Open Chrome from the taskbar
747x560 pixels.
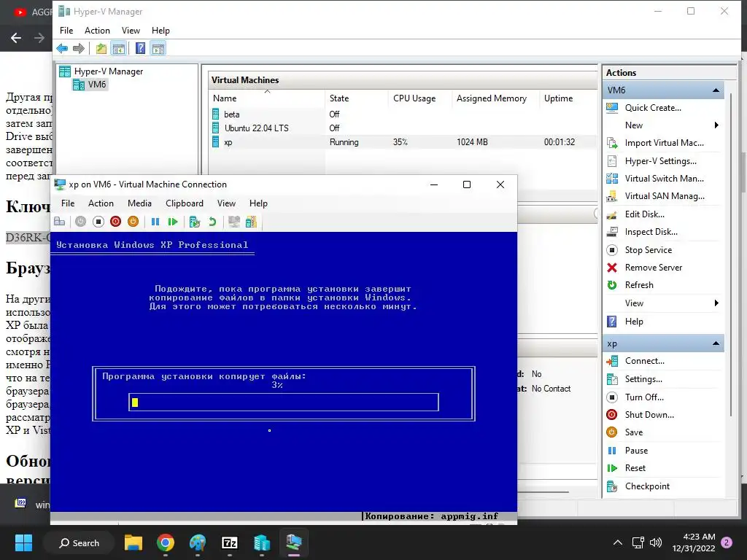pos(166,542)
